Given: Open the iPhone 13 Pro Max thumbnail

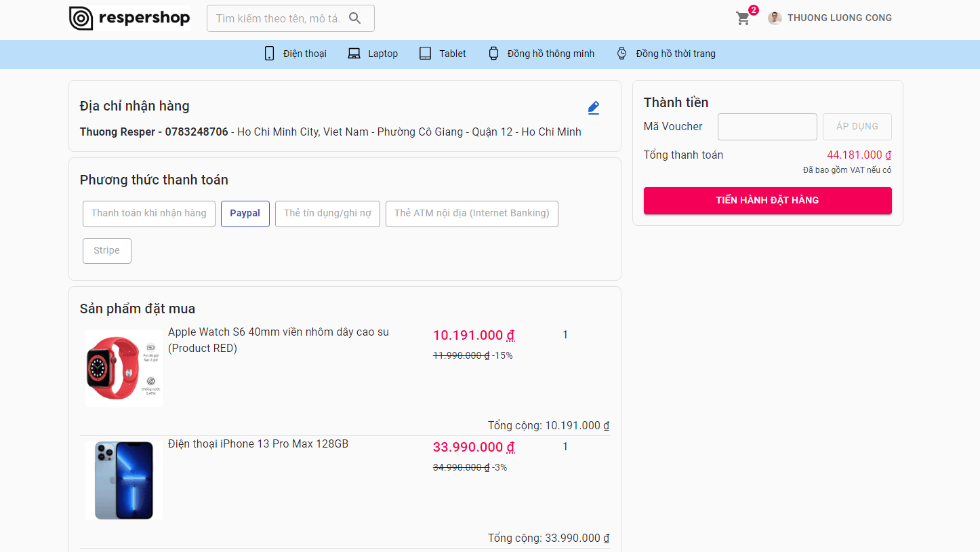Looking at the screenshot, I should [x=124, y=481].
